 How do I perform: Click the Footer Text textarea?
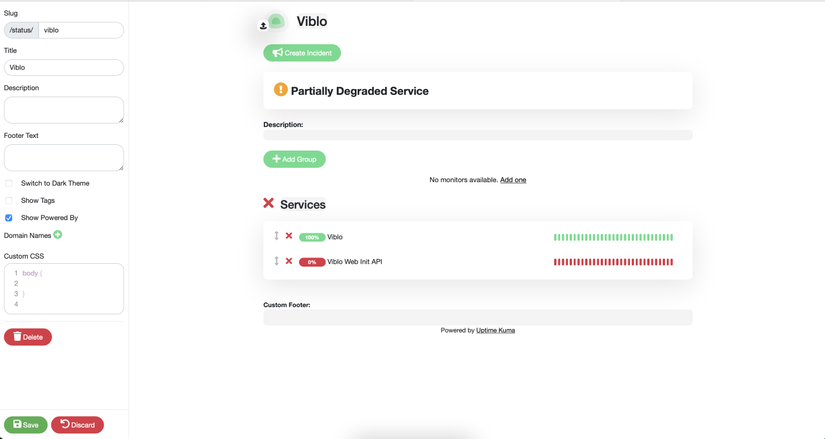pos(64,157)
